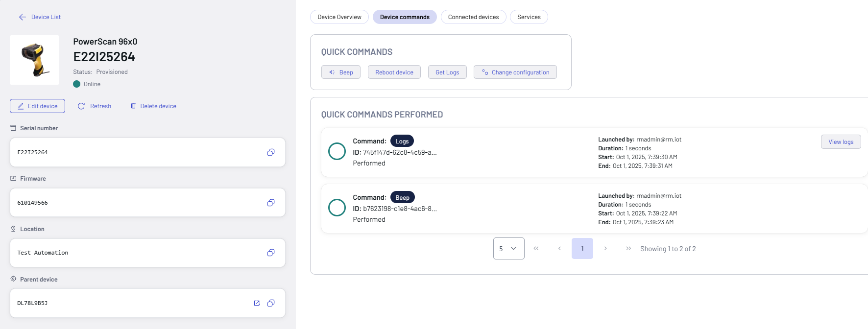Open the Connected devices tab
The width and height of the screenshot is (868, 329).
coord(473,17)
